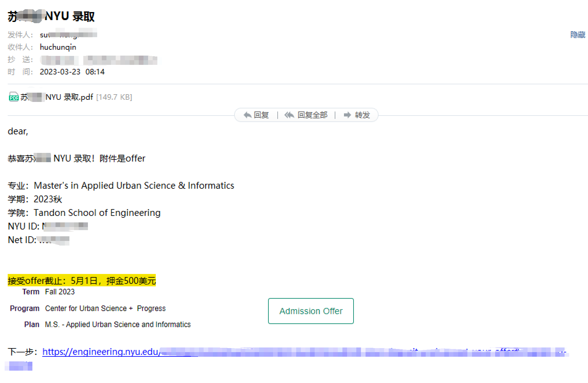Screen dimensions: 588x383
Task: Click the Net ID label
Action: (22, 240)
